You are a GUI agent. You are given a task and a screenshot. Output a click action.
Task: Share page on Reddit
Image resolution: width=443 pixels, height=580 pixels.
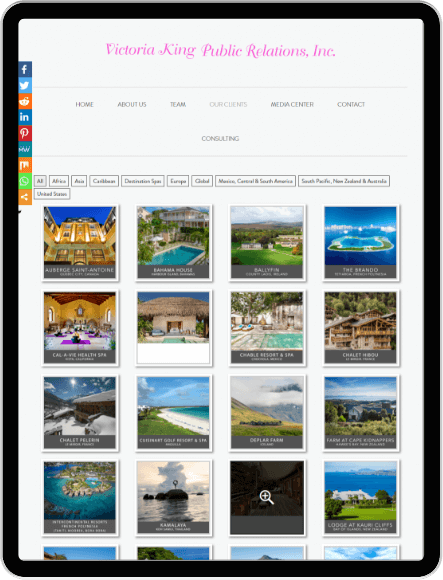tap(25, 101)
